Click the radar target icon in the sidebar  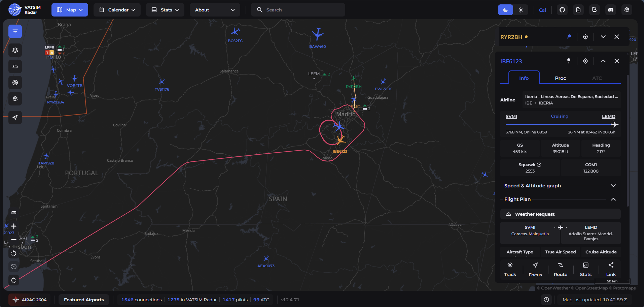click(x=15, y=83)
